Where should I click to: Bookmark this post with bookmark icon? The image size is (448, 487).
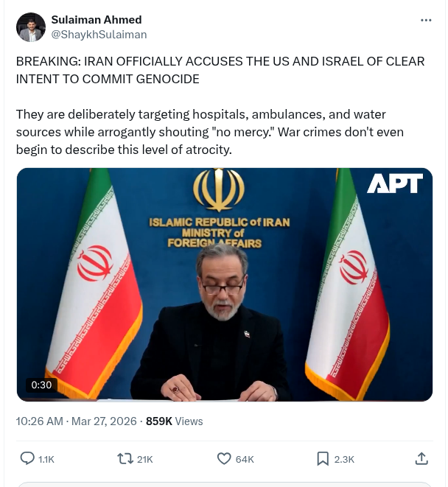323,459
